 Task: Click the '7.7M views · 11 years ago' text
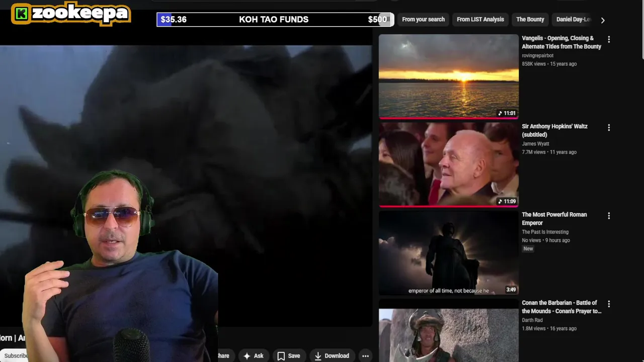coord(549,152)
